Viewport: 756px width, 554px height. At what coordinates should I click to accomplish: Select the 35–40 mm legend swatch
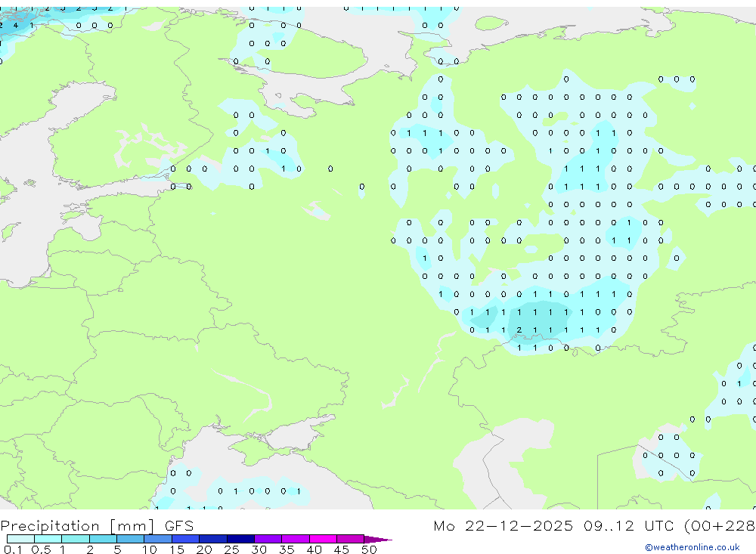[296, 539]
